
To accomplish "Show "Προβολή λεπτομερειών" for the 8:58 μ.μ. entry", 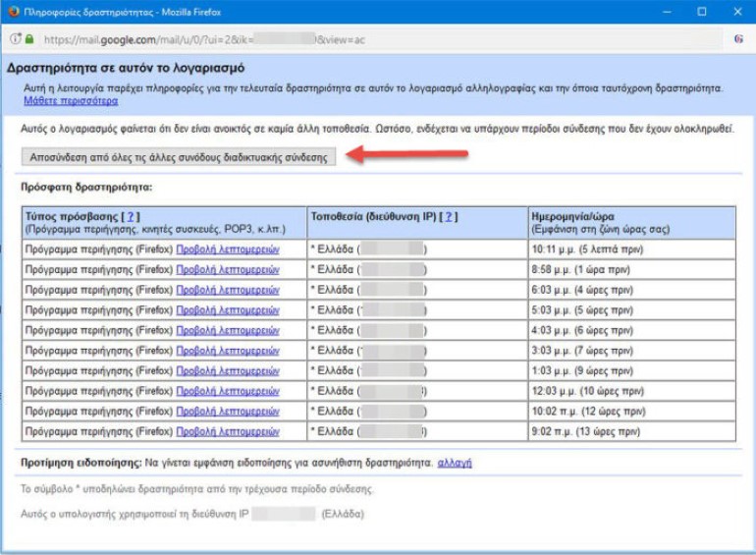I will 228,269.
